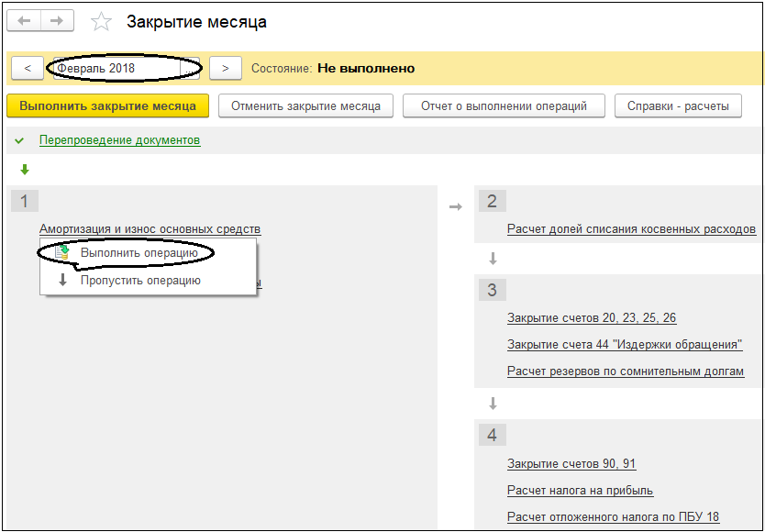This screenshot has height=532, width=765.
Task: Go forward with the right arrow navigation button
Action: [57, 20]
